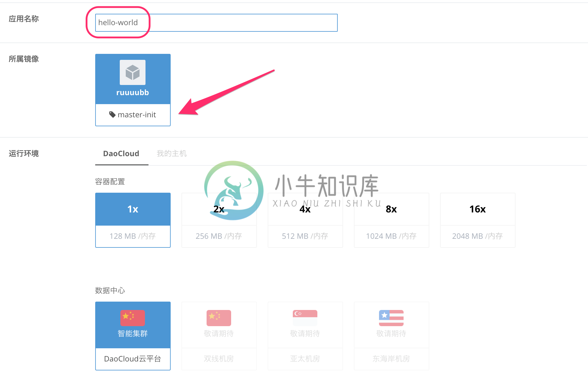The width and height of the screenshot is (588, 380).
Task: Click the cube image icon
Action: click(133, 72)
